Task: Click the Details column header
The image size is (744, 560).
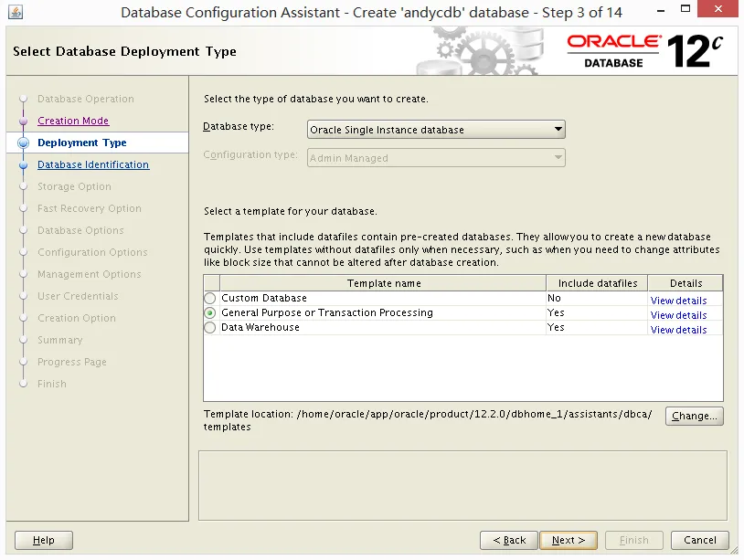Action: [x=686, y=283]
